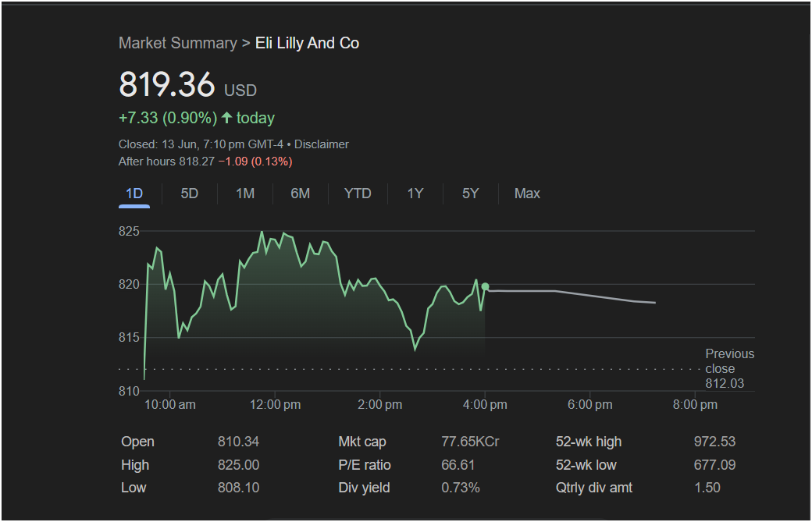The image size is (812, 522).
Task: Click the Div yield label
Action: [x=364, y=488]
